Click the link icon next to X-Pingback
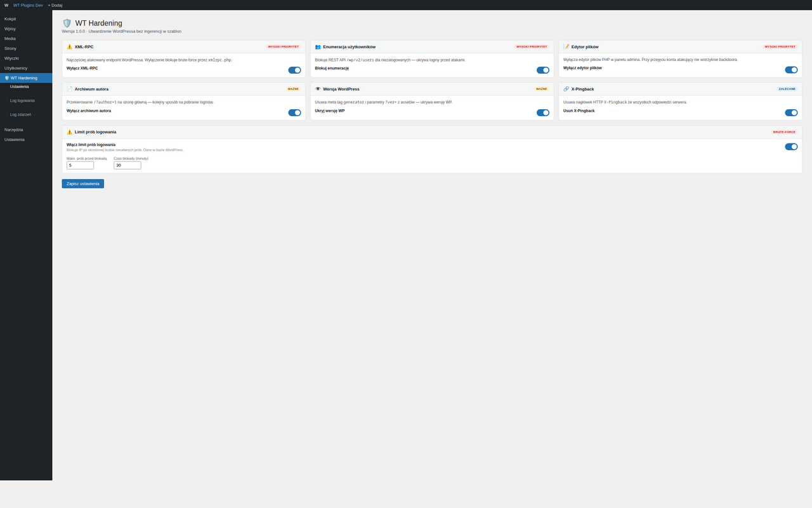Screen dimensions: 812x508 click(566, 89)
